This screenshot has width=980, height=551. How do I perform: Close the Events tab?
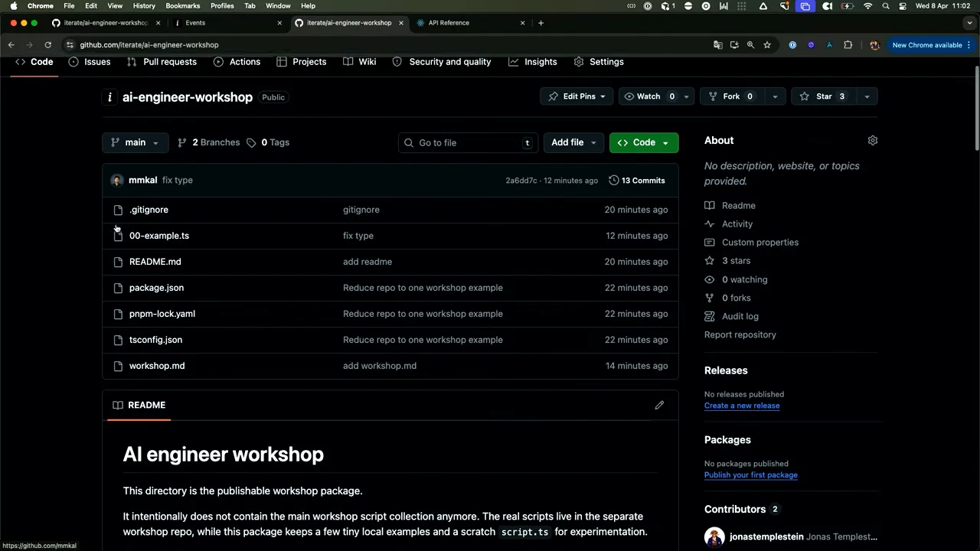tap(279, 23)
